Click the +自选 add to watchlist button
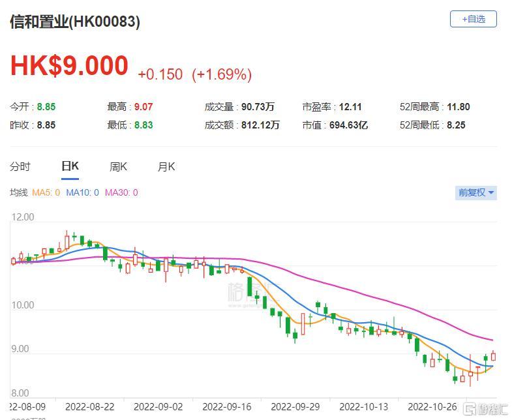The width and height of the screenshot is (512, 420). coord(473,19)
